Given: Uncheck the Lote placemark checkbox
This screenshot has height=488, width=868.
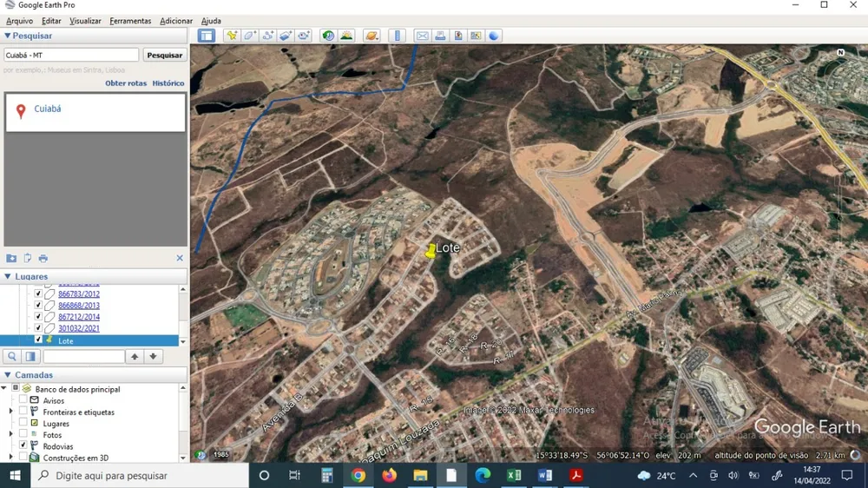Looking at the screenshot, I should tap(38, 340).
